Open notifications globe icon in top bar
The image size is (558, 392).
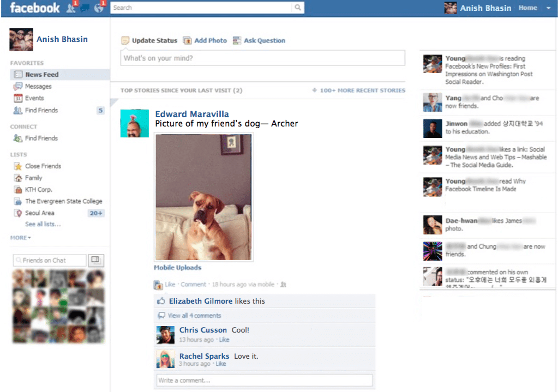[99, 8]
